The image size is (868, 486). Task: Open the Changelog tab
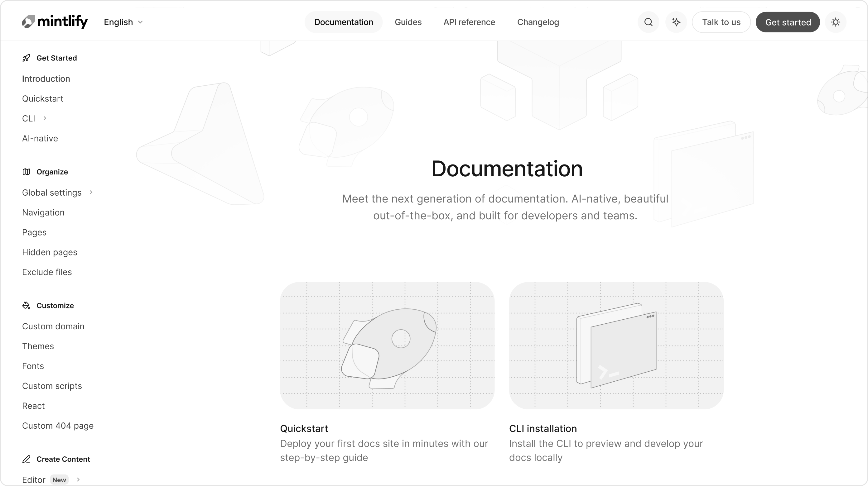click(538, 22)
